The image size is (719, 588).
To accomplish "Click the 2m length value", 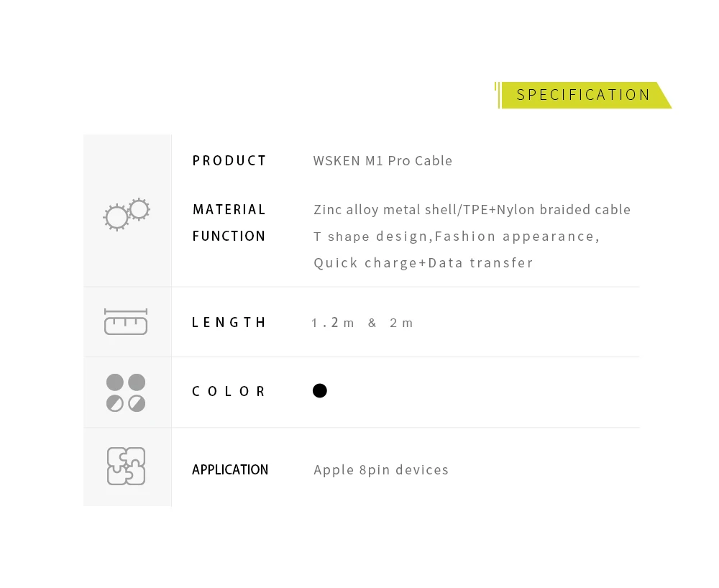I will 401,323.
